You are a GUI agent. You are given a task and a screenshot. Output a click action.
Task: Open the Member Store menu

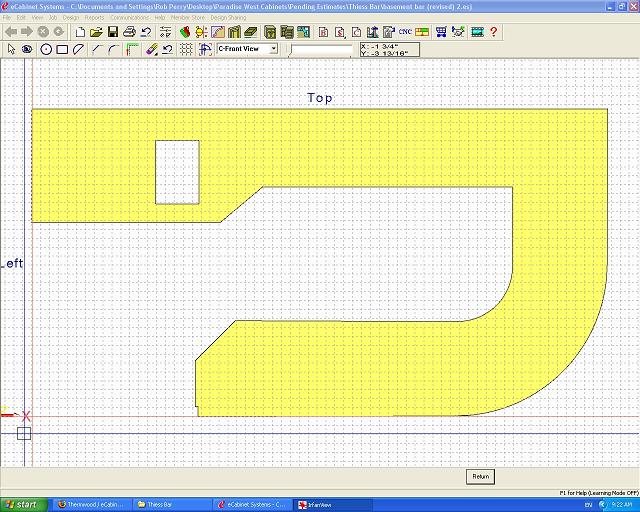coord(188,18)
